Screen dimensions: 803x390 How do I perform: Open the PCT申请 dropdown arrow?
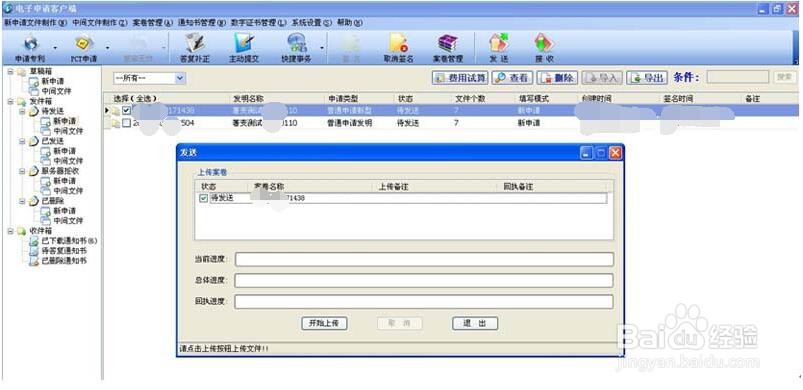coord(108,49)
